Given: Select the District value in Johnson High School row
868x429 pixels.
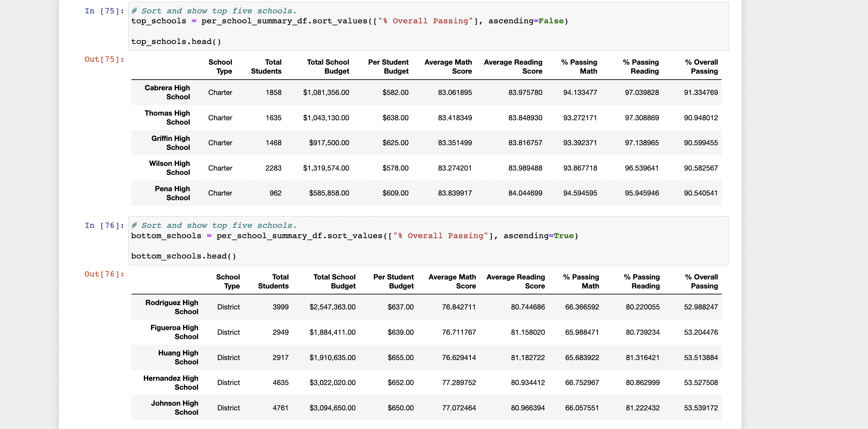Looking at the screenshot, I should (x=229, y=408).
